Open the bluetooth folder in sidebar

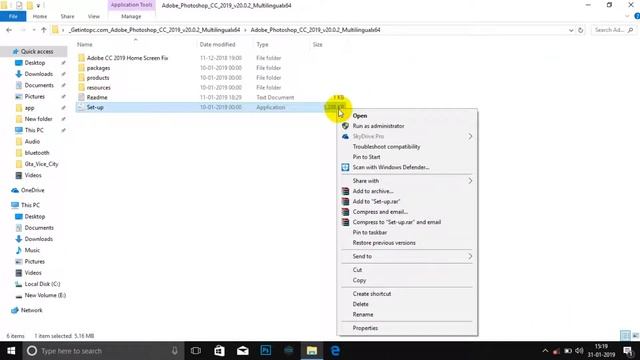point(36,153)
